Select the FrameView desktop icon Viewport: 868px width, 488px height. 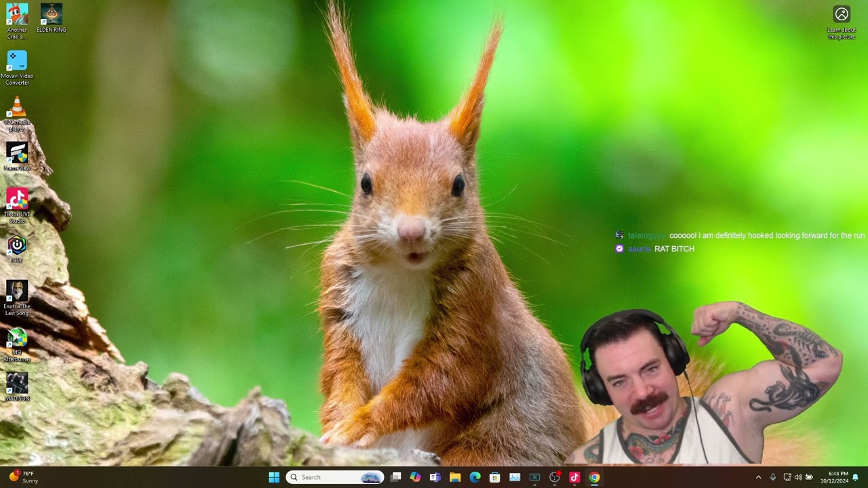tap(17, 153)
